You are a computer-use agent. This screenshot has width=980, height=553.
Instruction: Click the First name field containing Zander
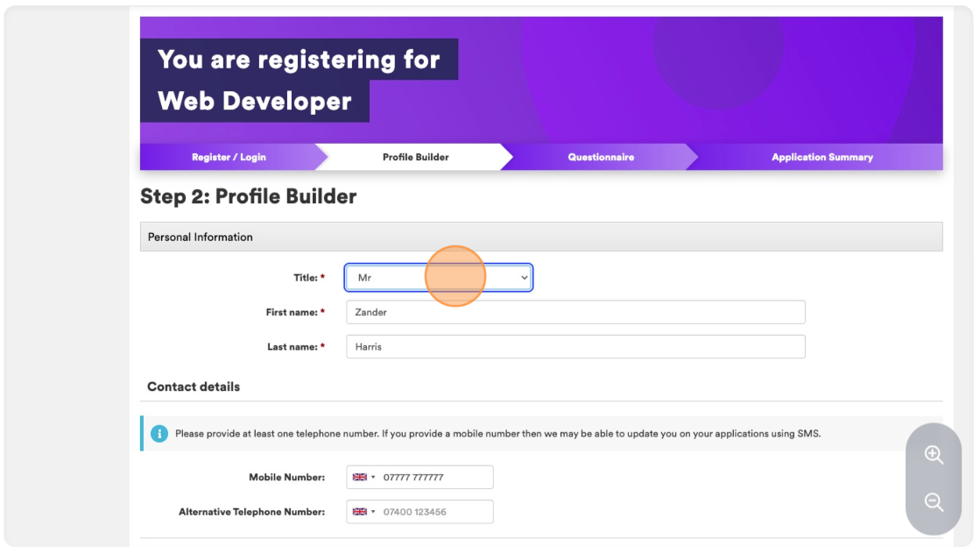coord(575,312)
